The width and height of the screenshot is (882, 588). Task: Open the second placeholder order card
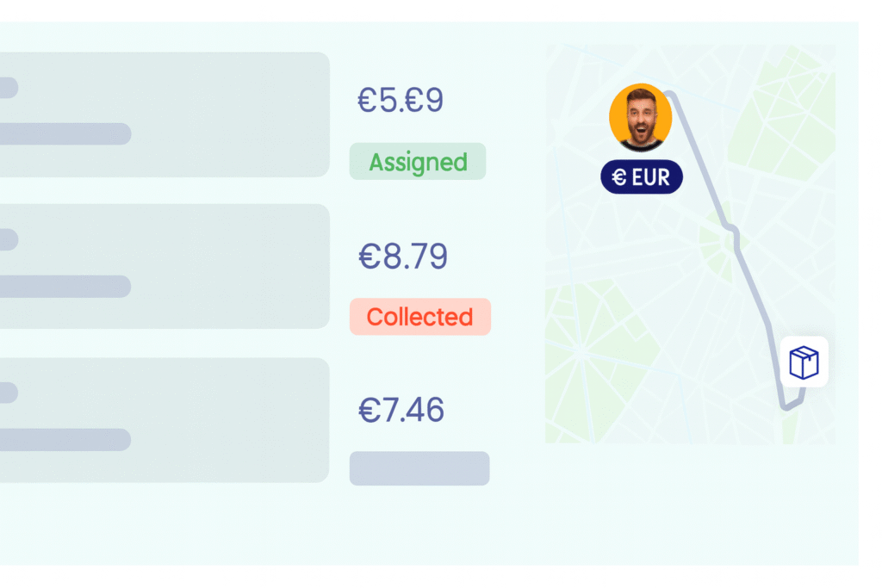click(165, 267)
